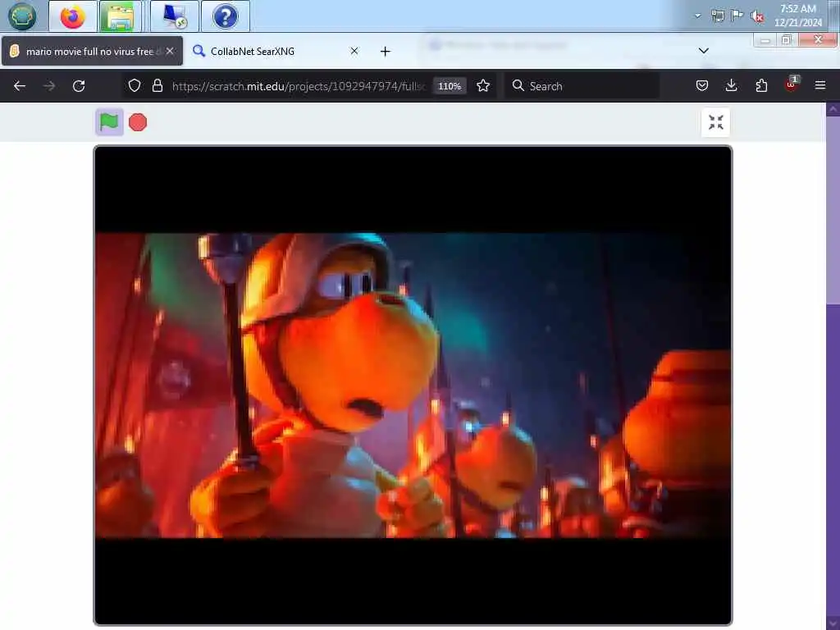This screenshot has height=630, width=840.
Task: Open Action Center flag icon
Action: (x=737, y=15)
